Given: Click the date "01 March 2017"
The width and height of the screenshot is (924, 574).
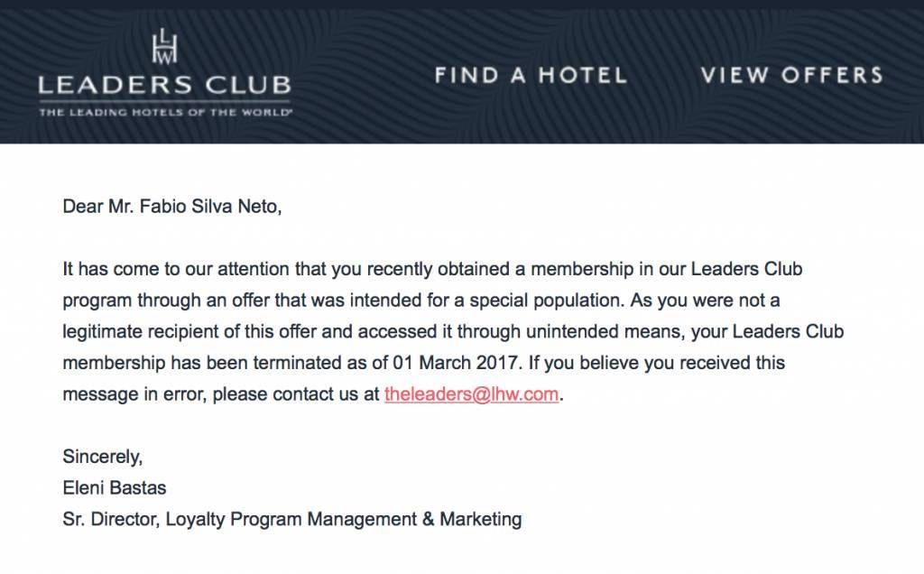Looking at the screenshot, I should click(455, 363).
